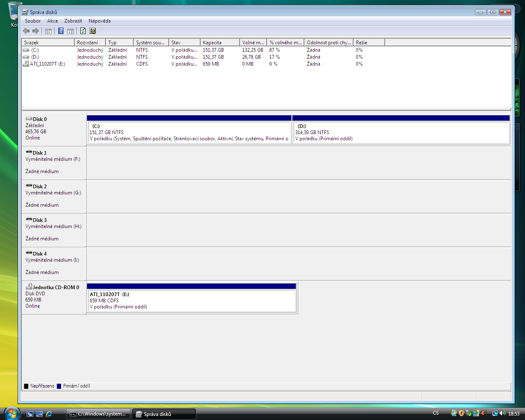The image size is (525, 420).
Task: Click the CDFS file system cell
Action: pos(142,64)
